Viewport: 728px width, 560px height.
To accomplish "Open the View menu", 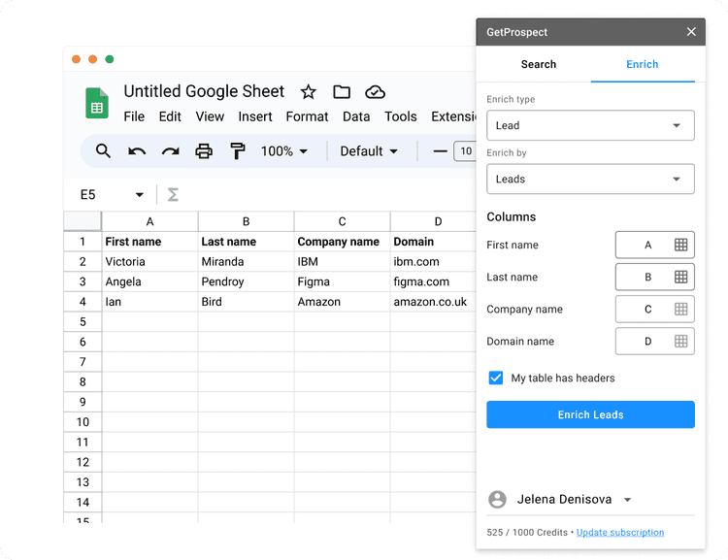I will click(x=210, y=116).
